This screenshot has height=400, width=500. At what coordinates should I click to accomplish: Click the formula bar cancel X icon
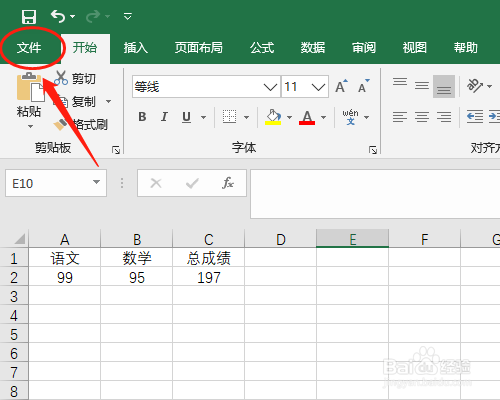click(156, 183)
